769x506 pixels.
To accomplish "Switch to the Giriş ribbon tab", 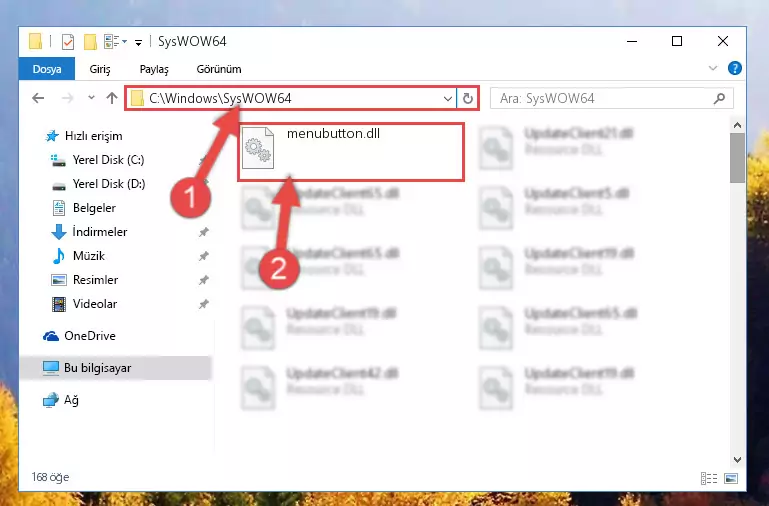I will [x=100, y=69].
